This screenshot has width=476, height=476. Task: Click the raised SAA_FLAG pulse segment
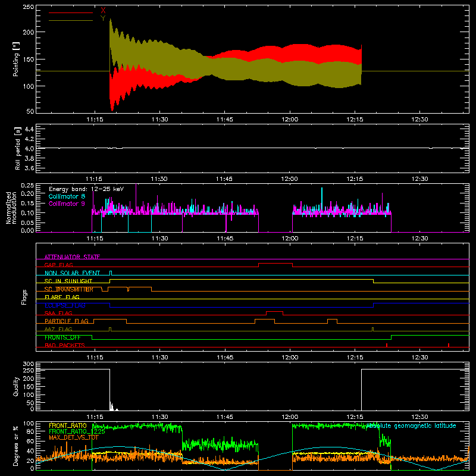274,312
